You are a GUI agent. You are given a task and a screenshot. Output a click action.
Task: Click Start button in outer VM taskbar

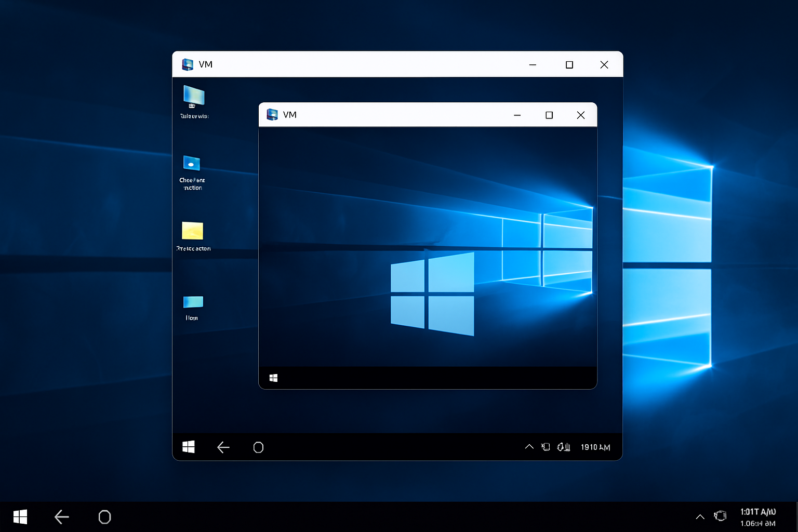pyautogui.click(x=189, y=447)
